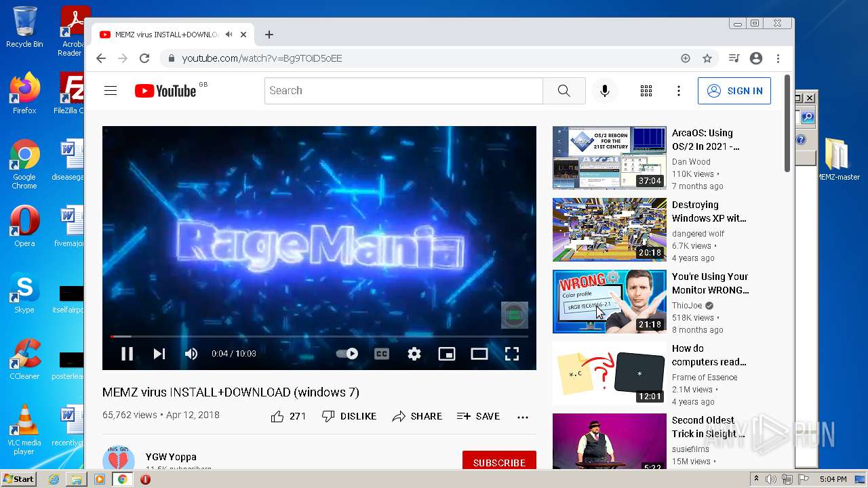Image resolution: width=868 pixels, height=488 pixels.
Task: Open the media player taskbar icon
Action: coord(100,479)
